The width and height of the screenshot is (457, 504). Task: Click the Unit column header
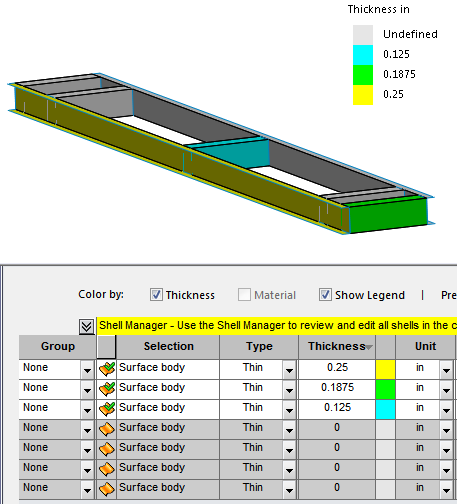pyautogui.click(x=425, y=347)
